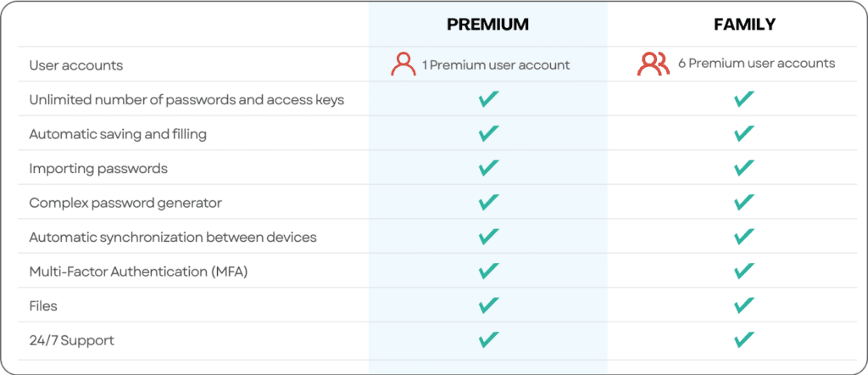Click Premium checkmark for Files row
This screenshot has width=868, height=375.
point(487,305)
